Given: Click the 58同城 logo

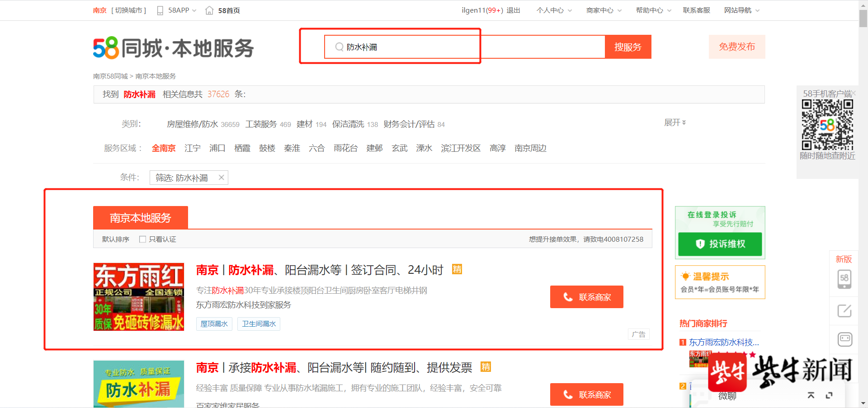Looking at the screenshot, I should [174, 48].
